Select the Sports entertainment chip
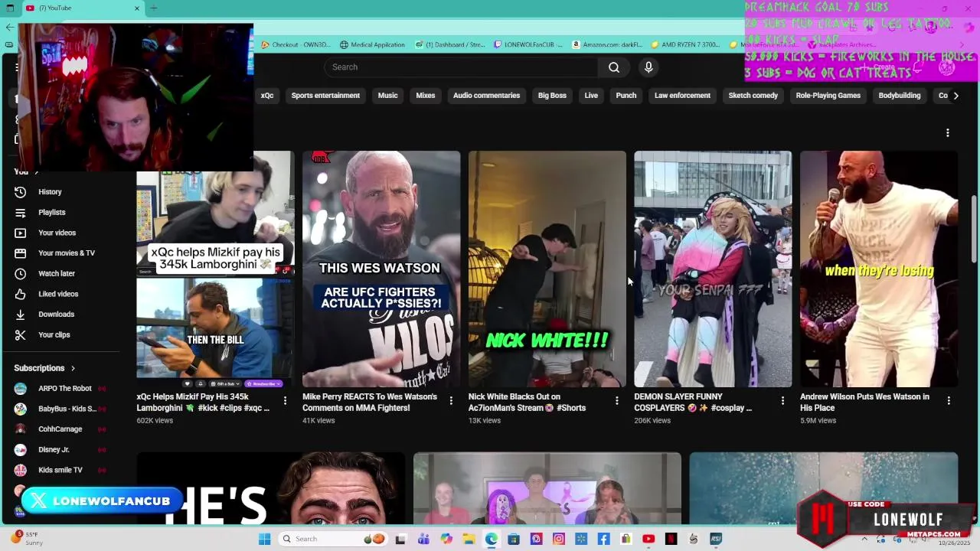The width and height of the screenshot is (980, 551). (x=325, y=96)
